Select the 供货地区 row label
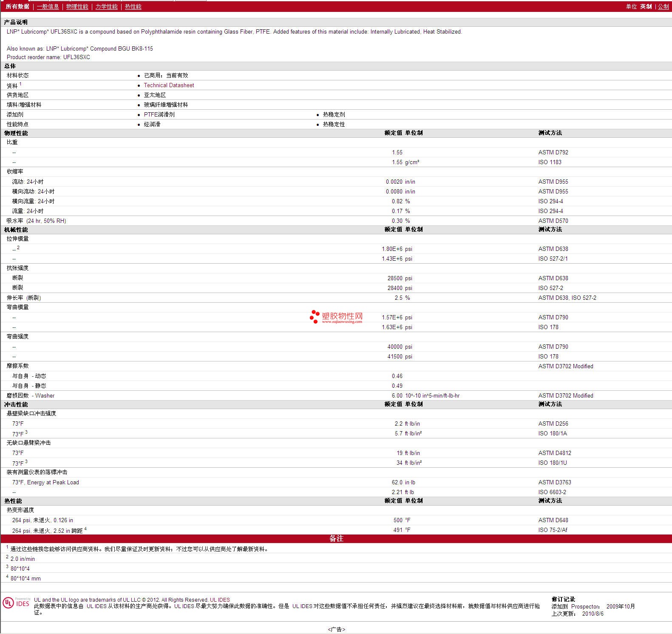The width and height of the screenshot is (672, 634). tap(18, 95)
